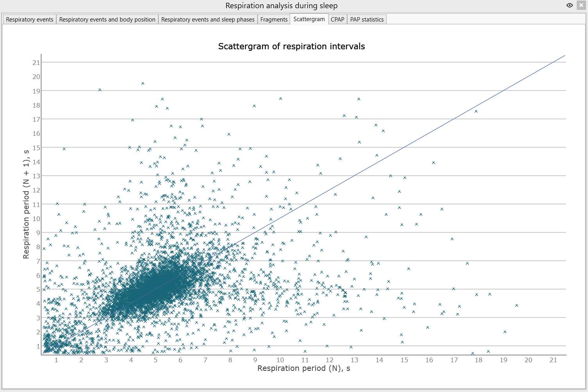
Task: Click y-axis tick label 21
Action: tap(36, 63)
